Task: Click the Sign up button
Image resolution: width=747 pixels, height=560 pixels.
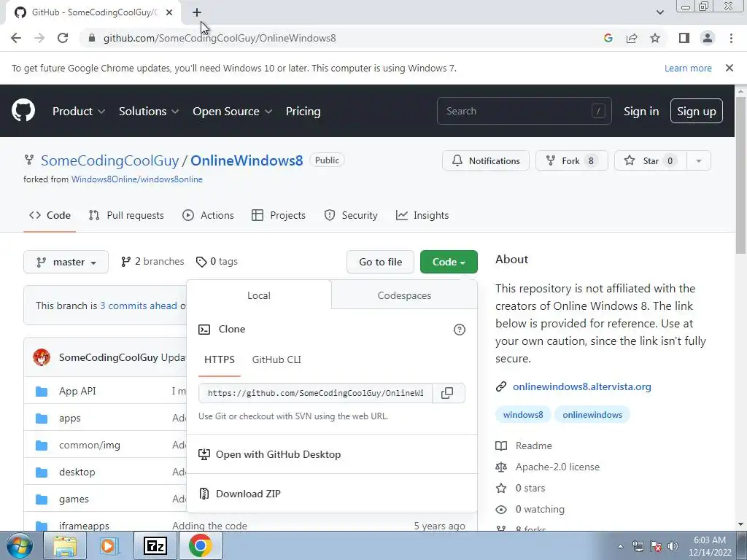Action: tap(697, 111)
